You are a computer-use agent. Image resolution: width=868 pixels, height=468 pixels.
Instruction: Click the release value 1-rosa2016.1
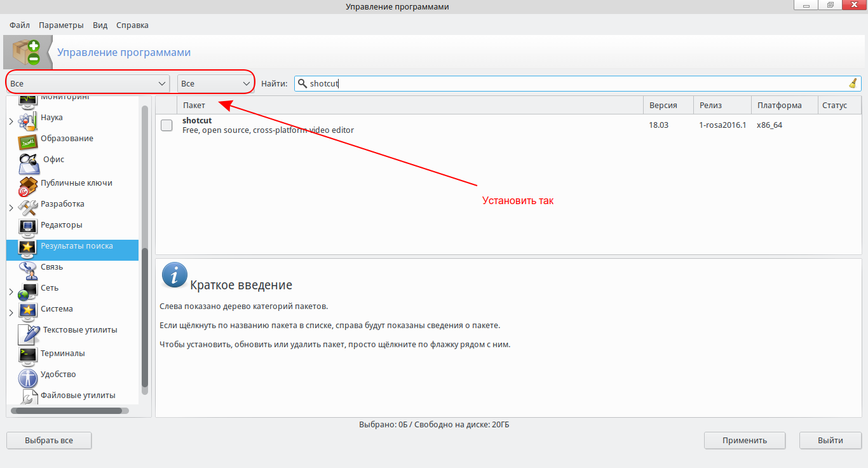722,125
